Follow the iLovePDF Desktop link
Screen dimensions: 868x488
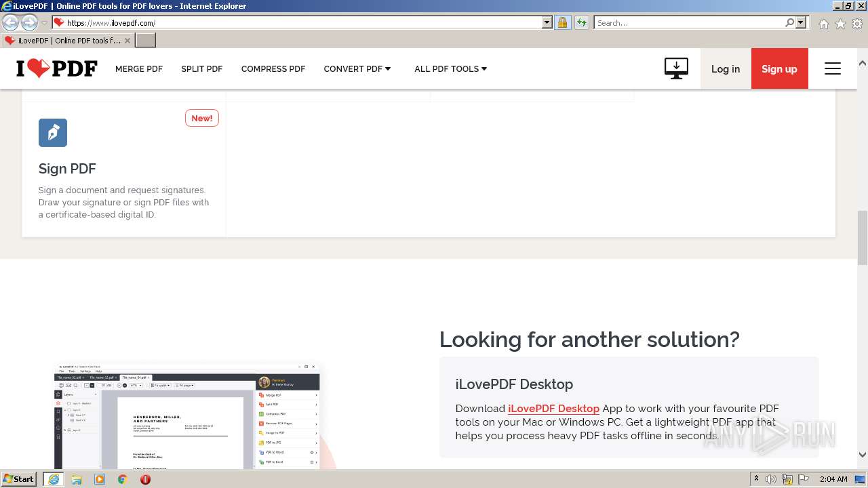pyautogui.click(x=553, y=409)
